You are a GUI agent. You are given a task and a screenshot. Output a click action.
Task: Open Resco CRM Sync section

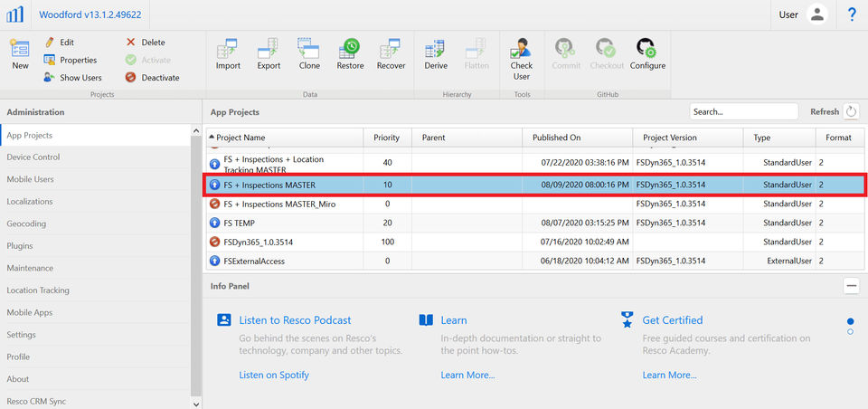[x=95, y=401]
